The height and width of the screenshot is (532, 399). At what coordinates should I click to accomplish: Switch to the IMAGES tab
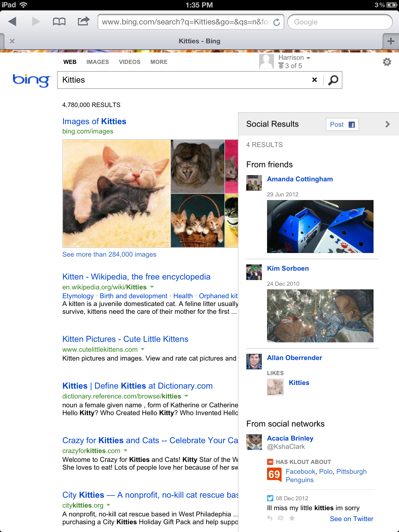(x=98, y=62)
